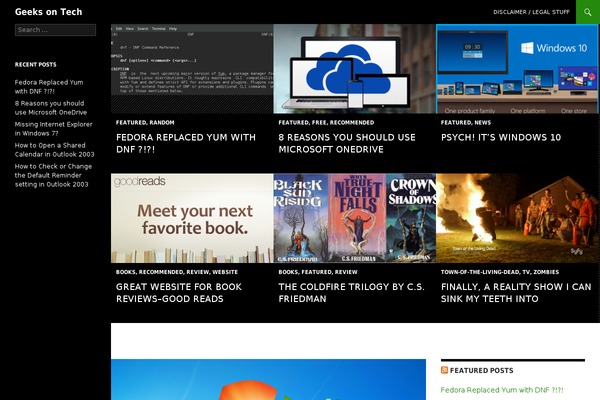Open Disclaimer / Legal Stuff menu item
The image size is (600, 400).
pyautogui.click(x=531, y=12)
